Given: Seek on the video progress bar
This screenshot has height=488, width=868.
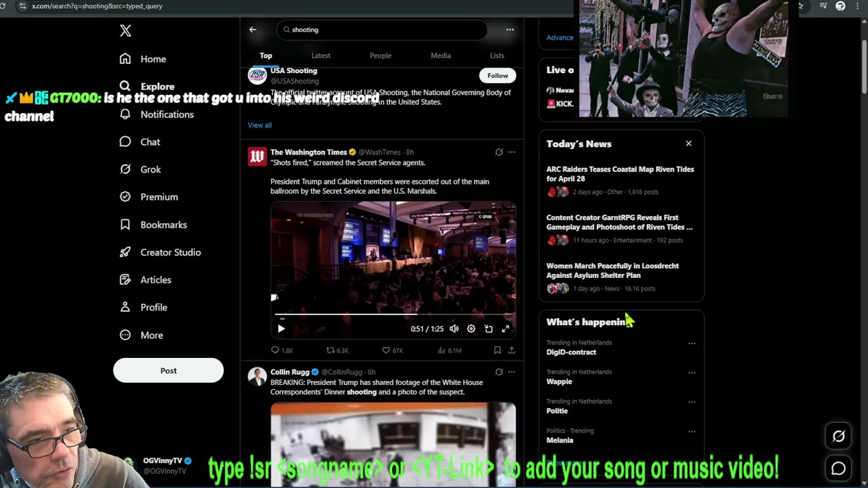Looking at the screenshot, I should [393, 314].
